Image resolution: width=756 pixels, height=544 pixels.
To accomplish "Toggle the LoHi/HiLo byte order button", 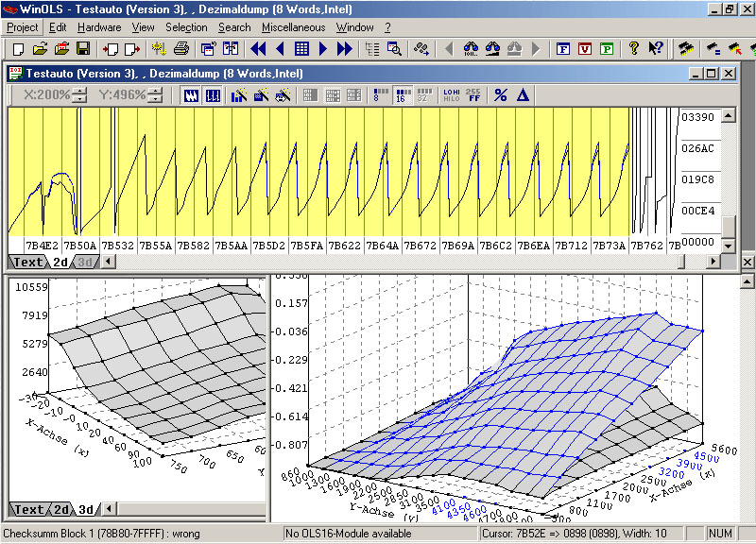I will [451, 95].
